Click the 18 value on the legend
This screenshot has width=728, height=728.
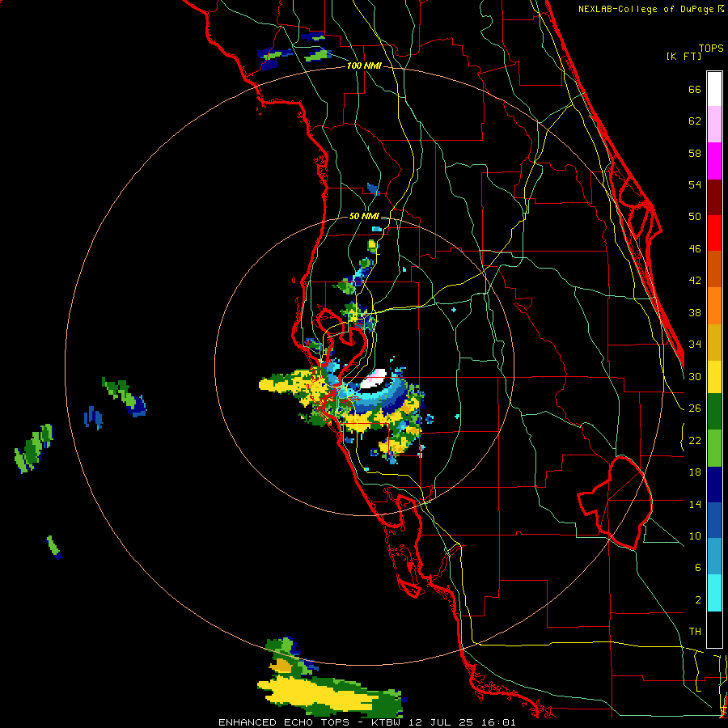point(695,472)
